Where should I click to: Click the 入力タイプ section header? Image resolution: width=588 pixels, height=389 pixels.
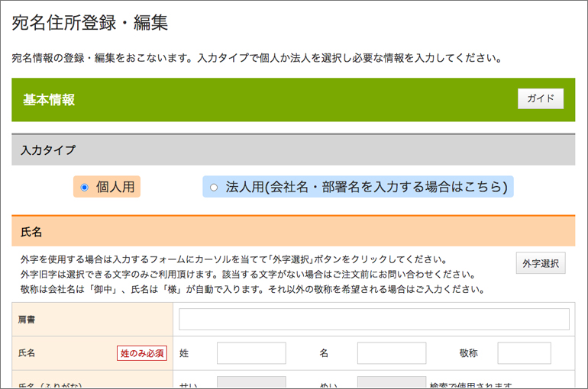(x=293, y=150)
